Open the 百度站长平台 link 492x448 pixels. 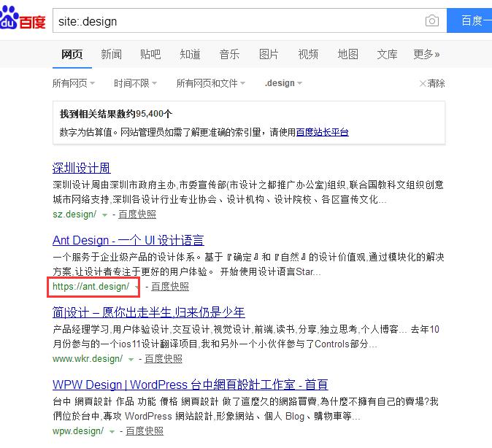(x=322, y=132)
